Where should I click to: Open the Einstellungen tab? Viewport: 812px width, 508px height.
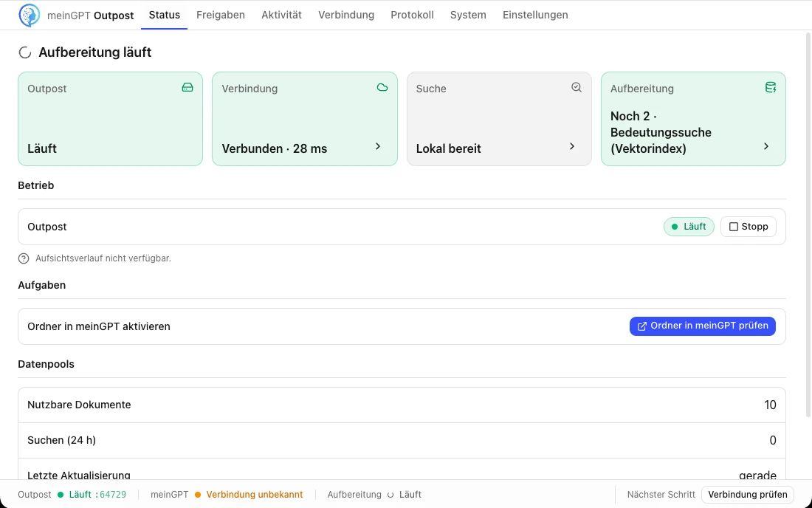click(x=535, y=15)
